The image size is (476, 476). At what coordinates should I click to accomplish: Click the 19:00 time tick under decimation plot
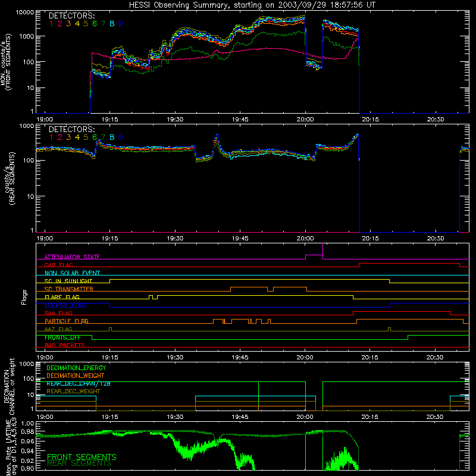pos(45,417)
